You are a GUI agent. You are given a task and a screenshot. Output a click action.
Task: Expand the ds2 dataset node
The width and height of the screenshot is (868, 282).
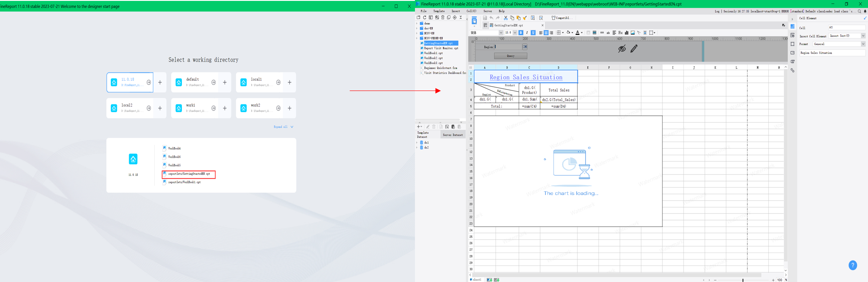coord(417,148)
